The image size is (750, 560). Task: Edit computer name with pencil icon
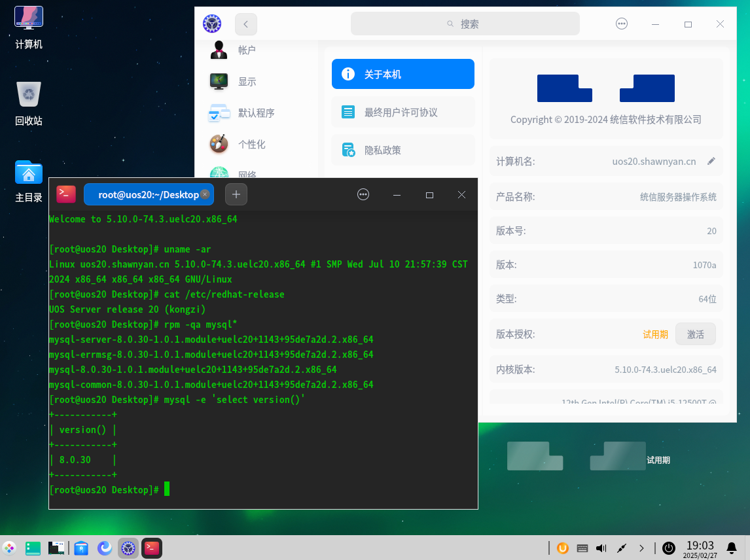[x=711, y=161]
